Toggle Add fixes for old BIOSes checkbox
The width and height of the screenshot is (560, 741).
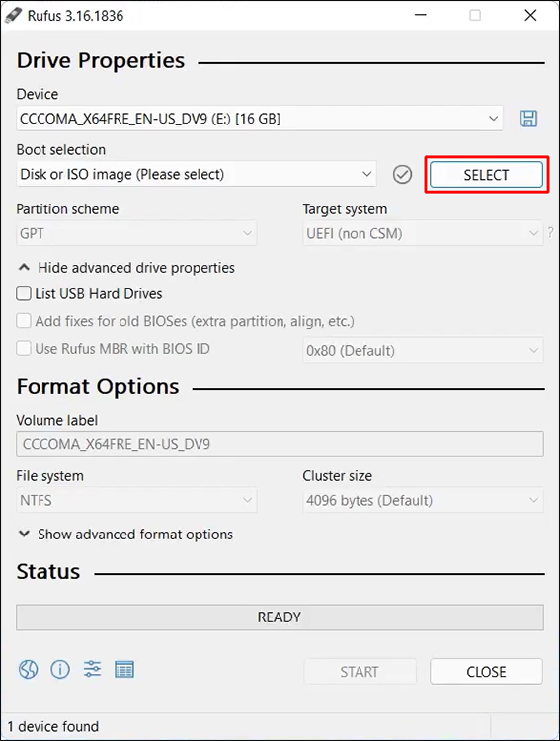coord(24,321)
